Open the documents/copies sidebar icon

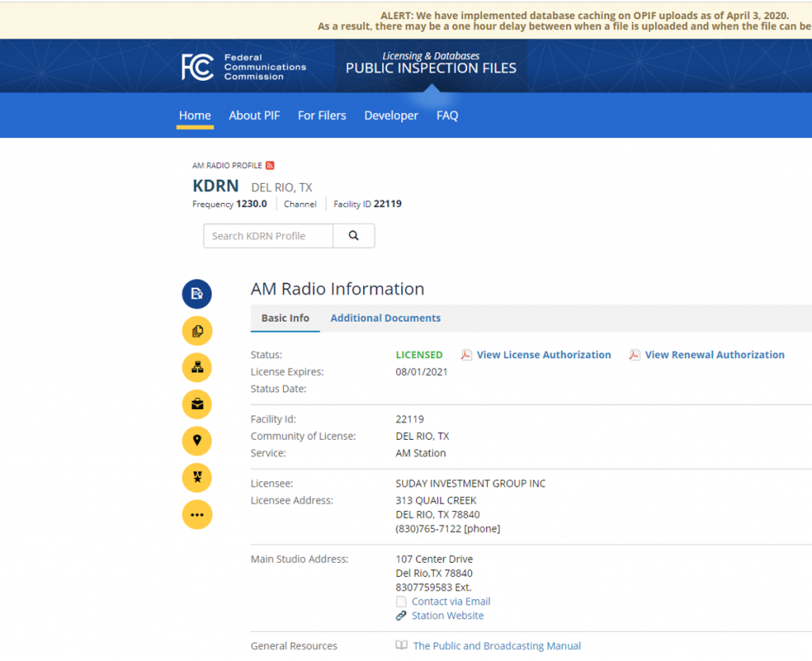pos(197,330)
